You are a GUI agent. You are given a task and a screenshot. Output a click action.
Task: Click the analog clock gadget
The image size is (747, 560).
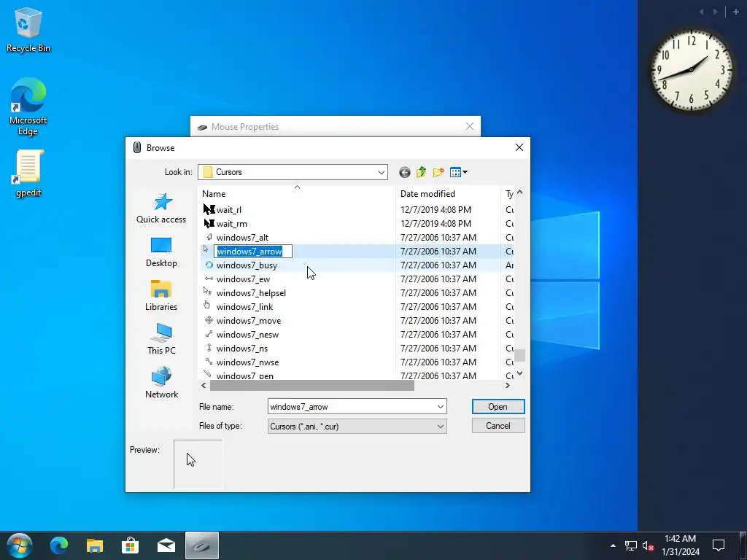click(x=692, y=70)
